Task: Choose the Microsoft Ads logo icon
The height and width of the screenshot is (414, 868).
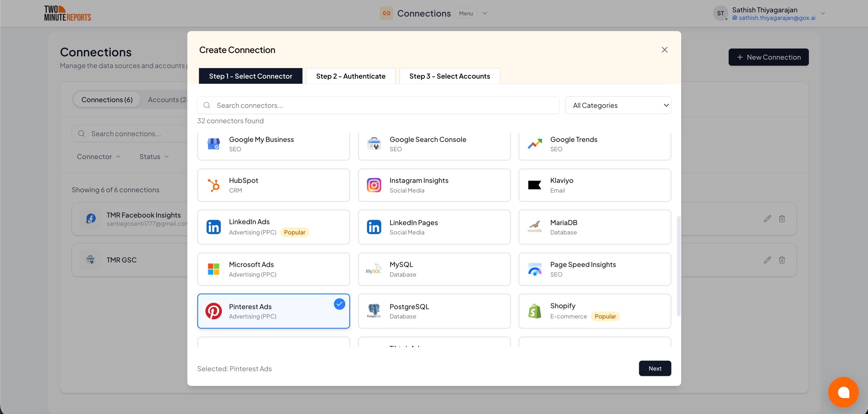Action: tap(213, 269)
